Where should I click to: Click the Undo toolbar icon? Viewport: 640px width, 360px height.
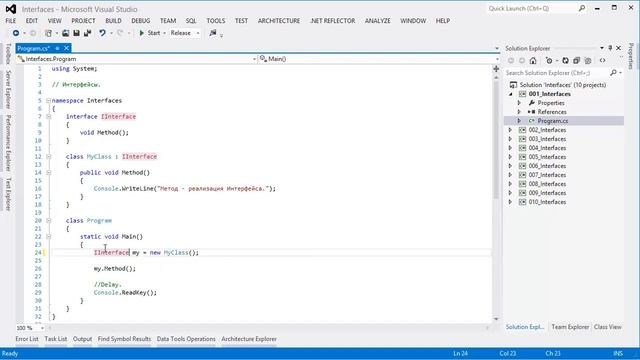coord(102,33)
